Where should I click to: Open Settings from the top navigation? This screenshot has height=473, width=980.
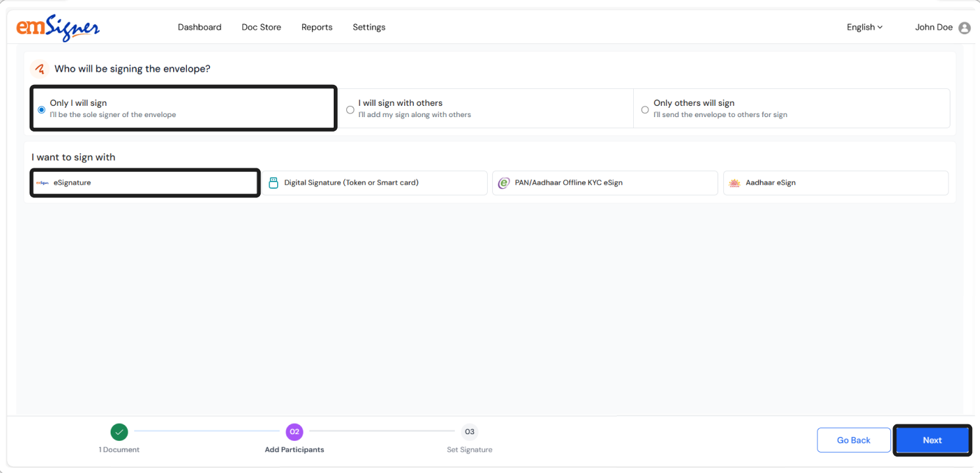(x=369, y=28)
